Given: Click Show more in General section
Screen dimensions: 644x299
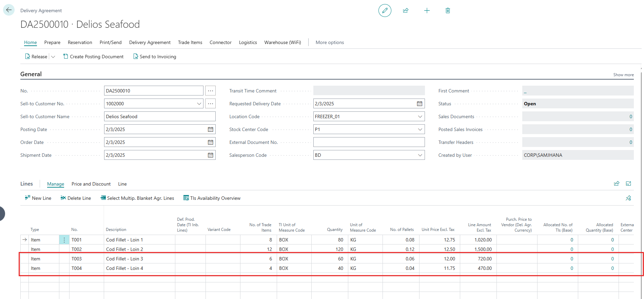Looking at the screenshot, I should (x=623, y=75).
